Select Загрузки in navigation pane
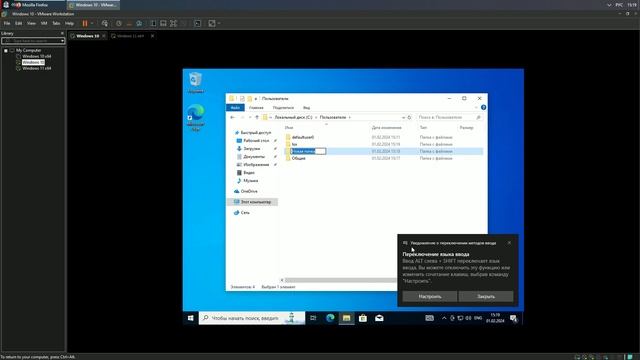This screenshot has width=640, height=360. (251, 149)
